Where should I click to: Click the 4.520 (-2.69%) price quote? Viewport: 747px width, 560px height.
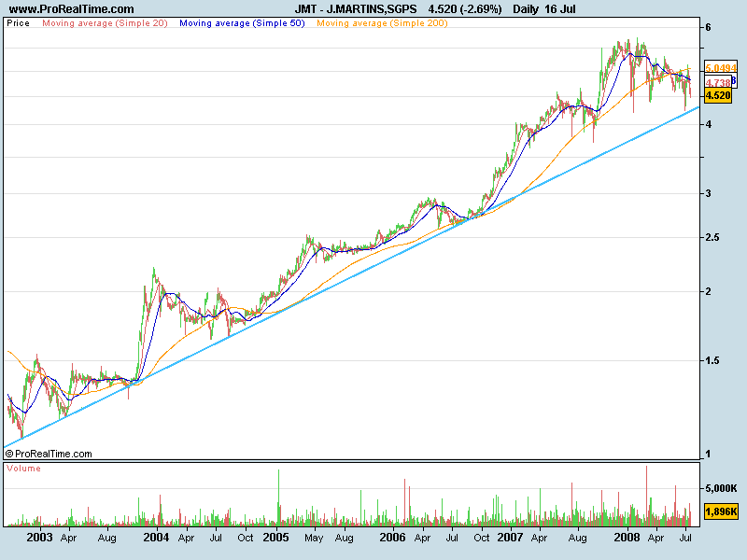[x=464, y=9]
